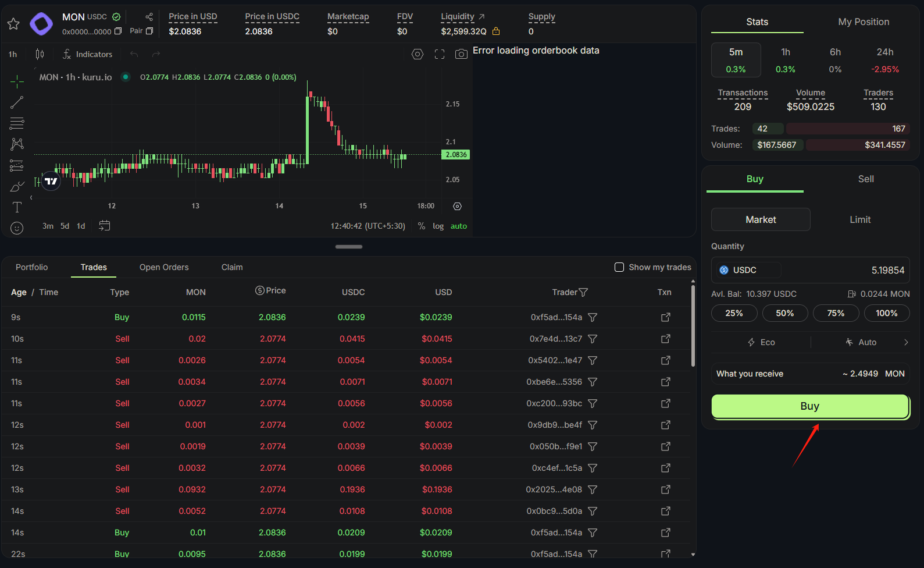Open the chart candle style selector
This screenshot has width=924, height=568.
[40, 54]
